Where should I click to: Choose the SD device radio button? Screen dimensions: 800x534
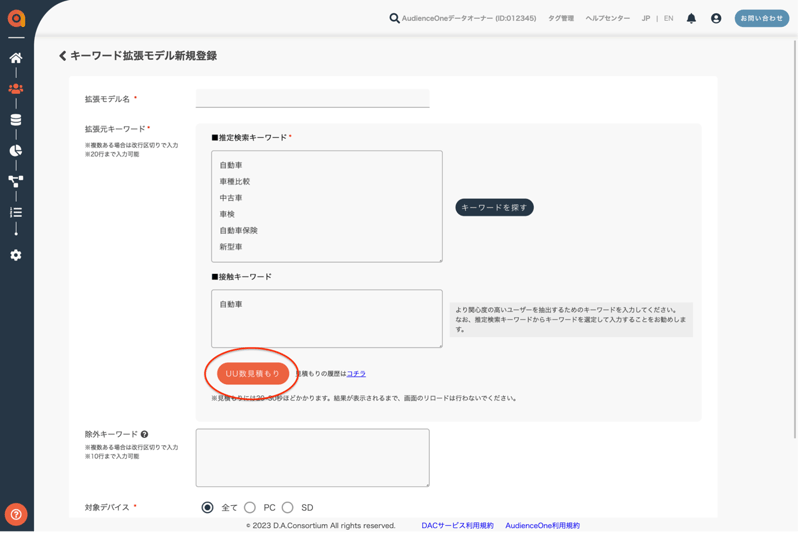(288, 507)
